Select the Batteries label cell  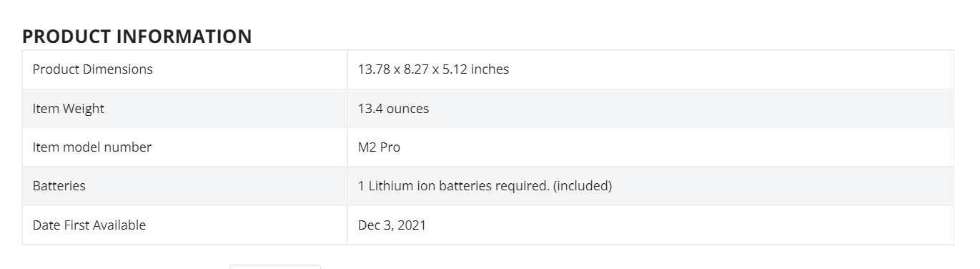[x=184, y=186]
